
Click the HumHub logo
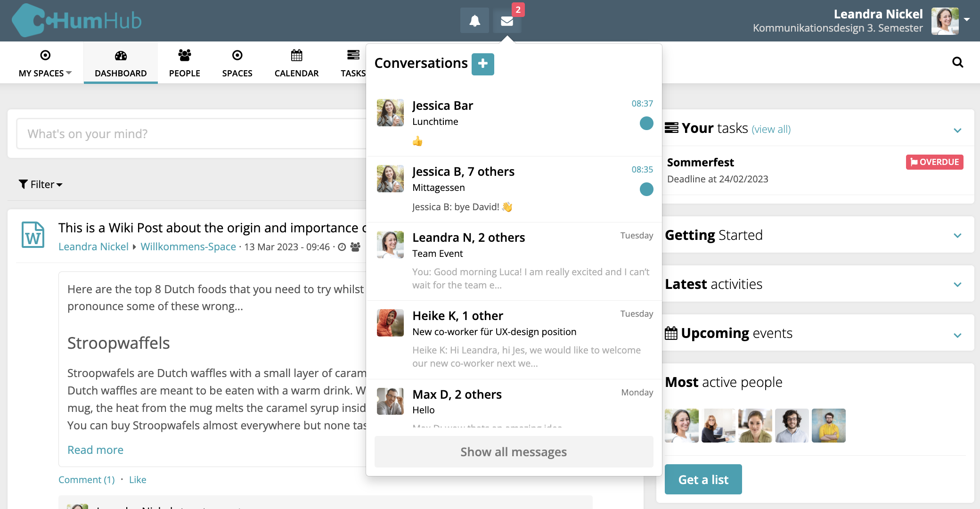point(77,20)
